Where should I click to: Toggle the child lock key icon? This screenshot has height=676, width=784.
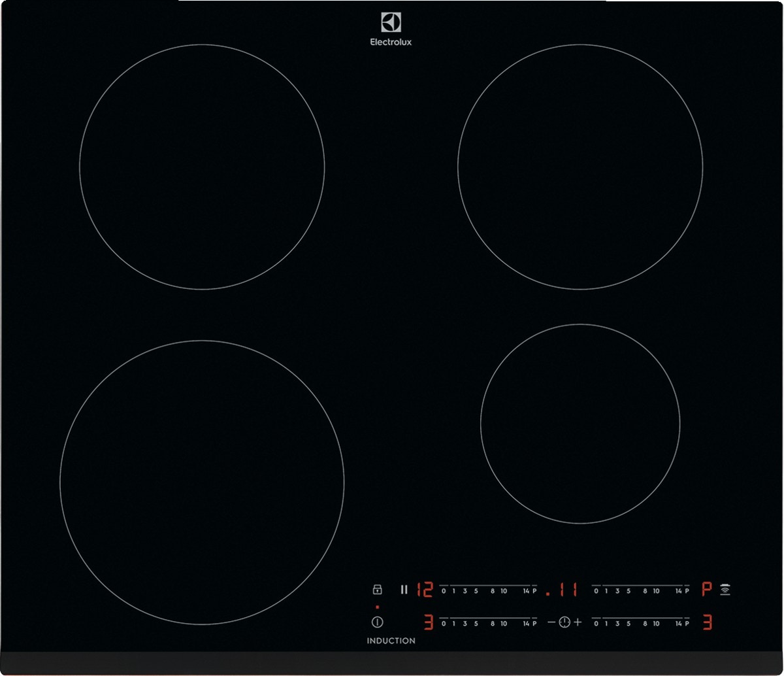click(x=377, y=590)
